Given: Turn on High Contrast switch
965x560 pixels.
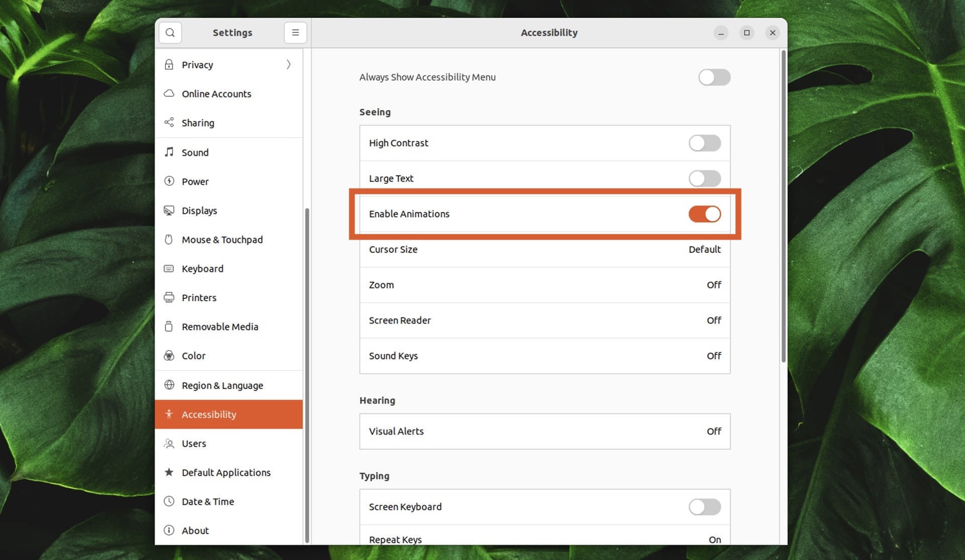Looking at the screenshot, I should tap(704, 143).
